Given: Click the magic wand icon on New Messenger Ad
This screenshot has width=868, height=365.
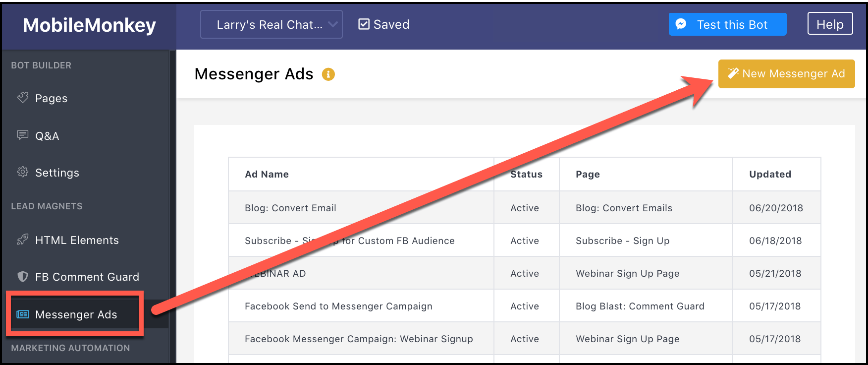Looking at the screenshot, I should 733,73.
